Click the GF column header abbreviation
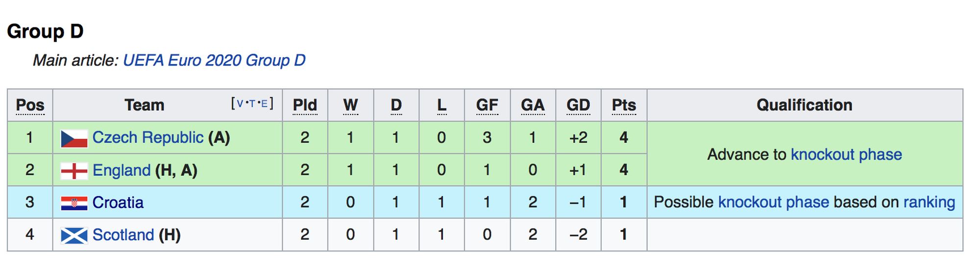This screenshot has height=272, width=980. [487, 105]
